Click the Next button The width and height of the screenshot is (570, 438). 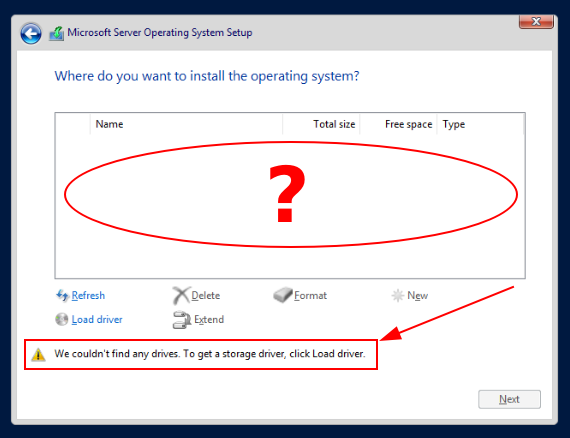(509, 399)
